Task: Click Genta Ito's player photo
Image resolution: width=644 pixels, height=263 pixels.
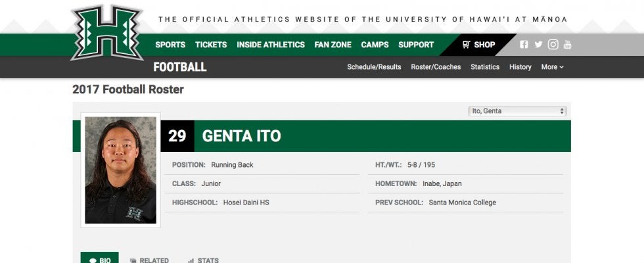Action: click(x=120, y=170)
